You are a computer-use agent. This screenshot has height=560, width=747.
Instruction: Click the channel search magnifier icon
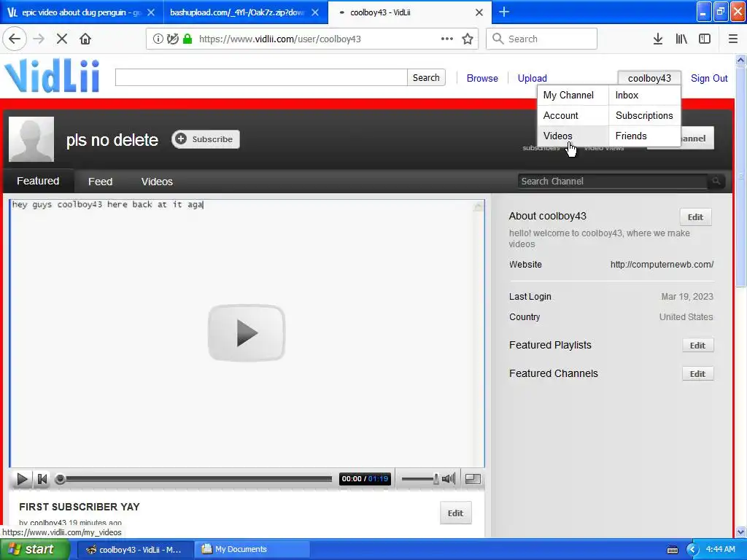[x=716, y=181]
